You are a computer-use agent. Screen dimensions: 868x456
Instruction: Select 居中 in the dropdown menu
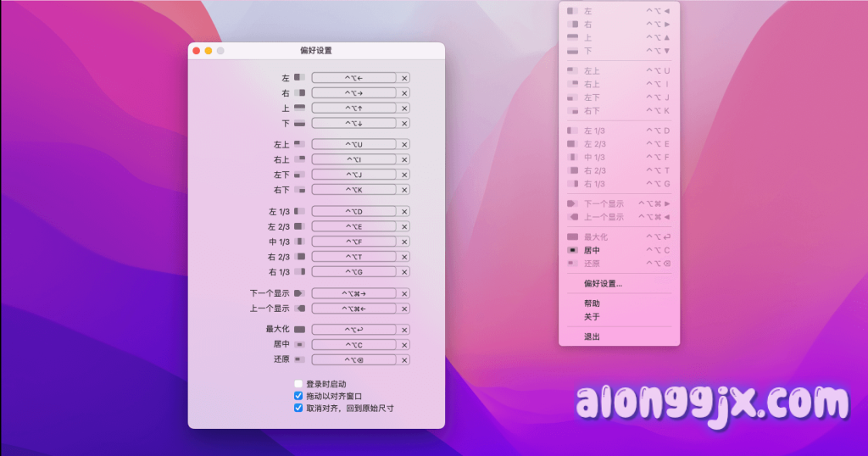pyautogui.click(x=593, y=250)
